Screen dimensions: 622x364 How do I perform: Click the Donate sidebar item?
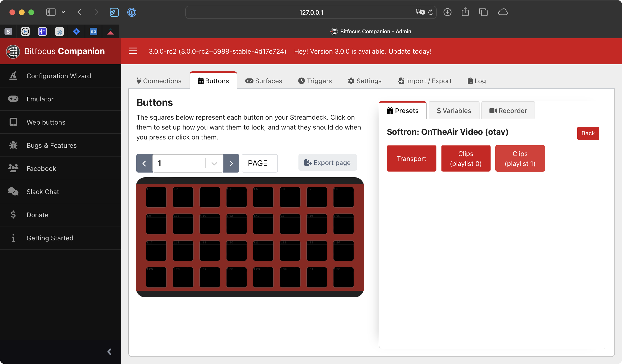point(61,215)
